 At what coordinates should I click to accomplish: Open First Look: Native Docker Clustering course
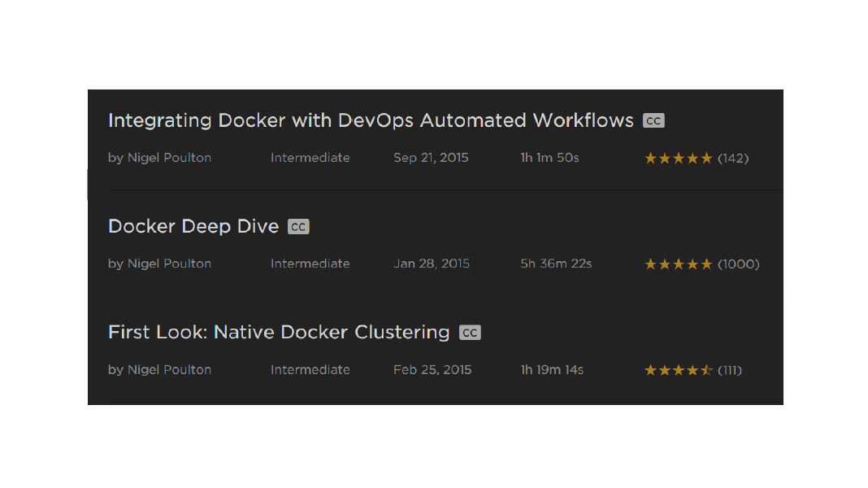(x=279, y=332)
